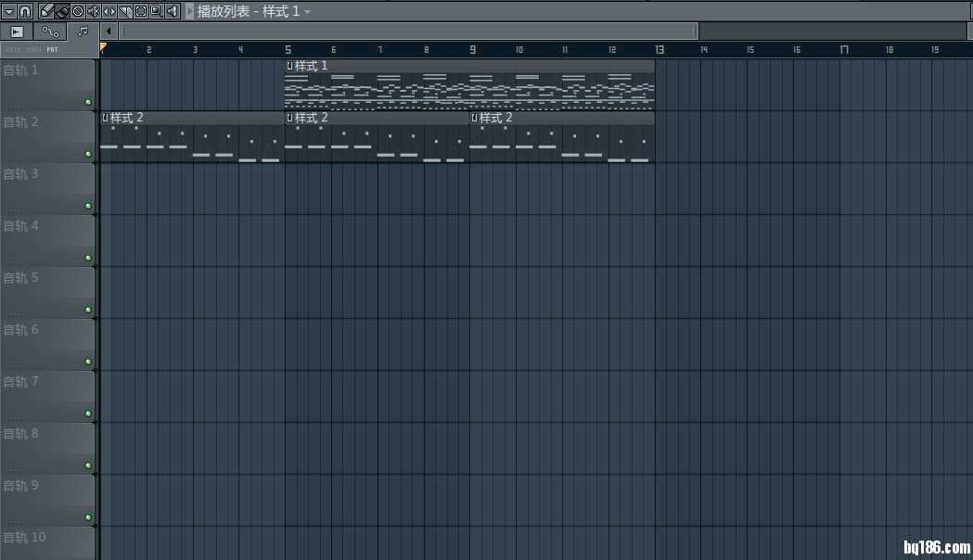Screen dimensions: 973x560
Task: Select the slice blade tool
Action: tap(125, 11)
